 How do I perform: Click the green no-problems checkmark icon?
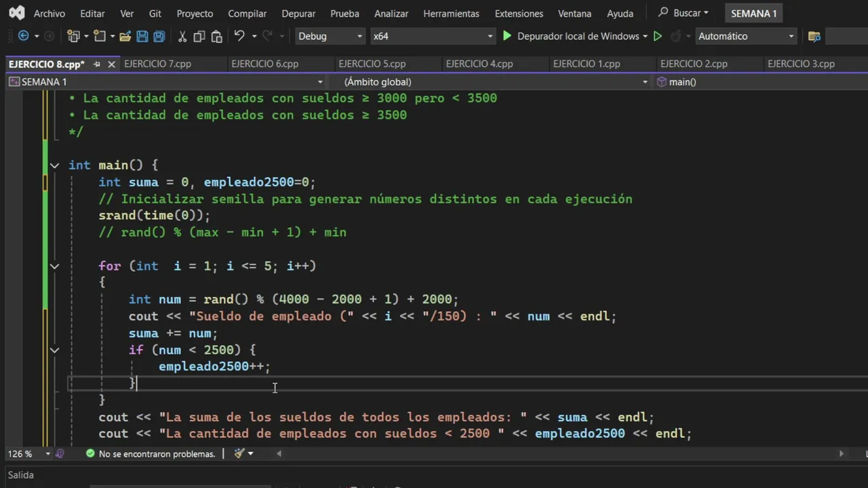[x=90, y=453]
